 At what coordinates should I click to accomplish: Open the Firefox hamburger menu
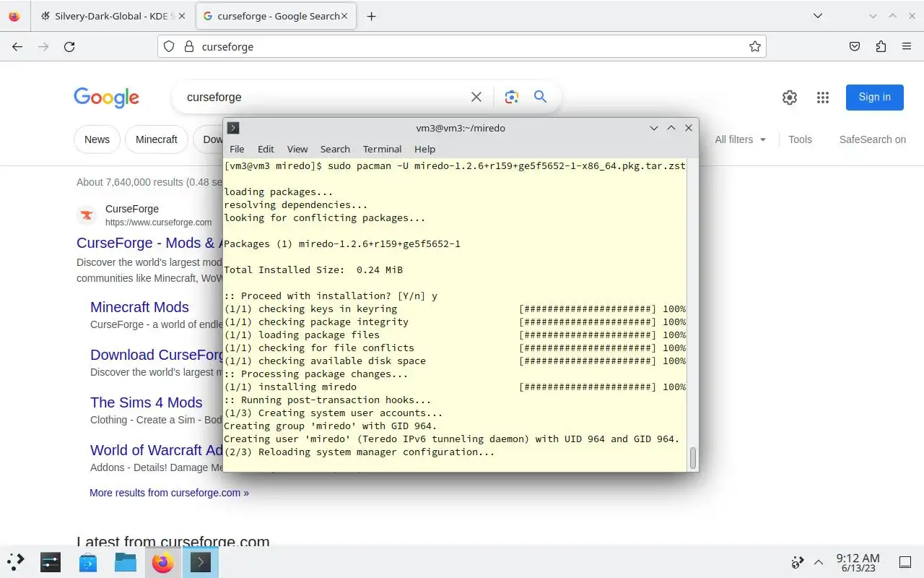click(907, 46)
